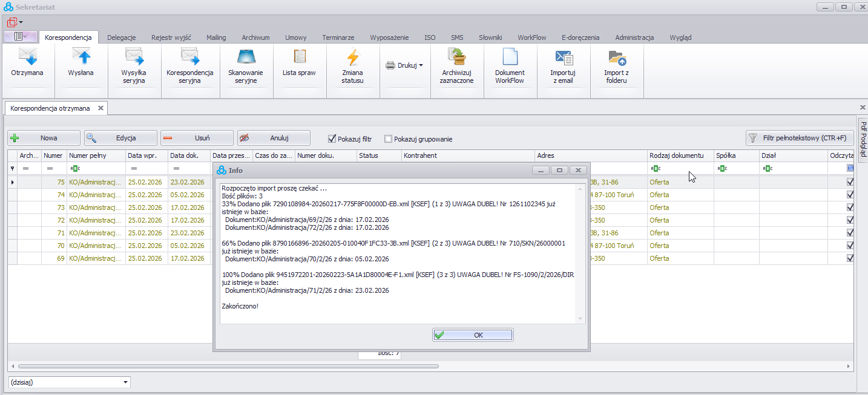Uncheck the Pokazuj filtr checkbox
The width and height of the screenshot is (868, 395).
coord(332,139)
